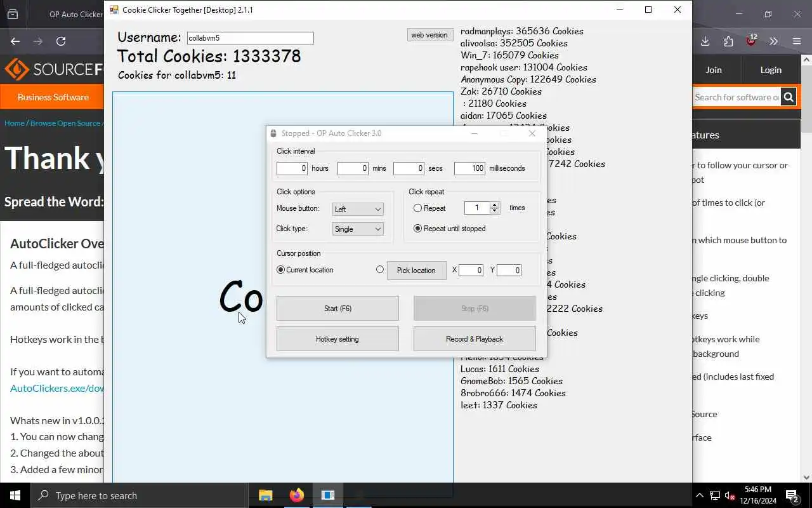Click the Pick location button
This screenshot has height=508, width=812.
coord(416,270)
